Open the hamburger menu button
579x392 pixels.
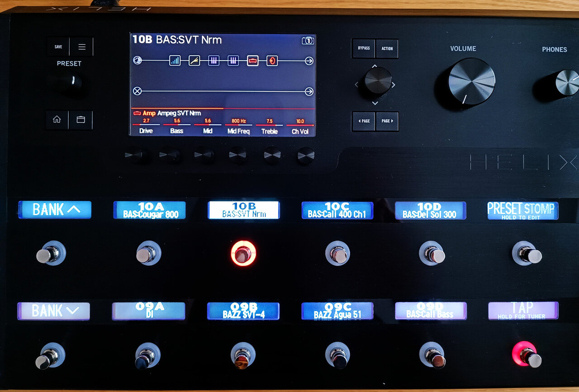82,47
